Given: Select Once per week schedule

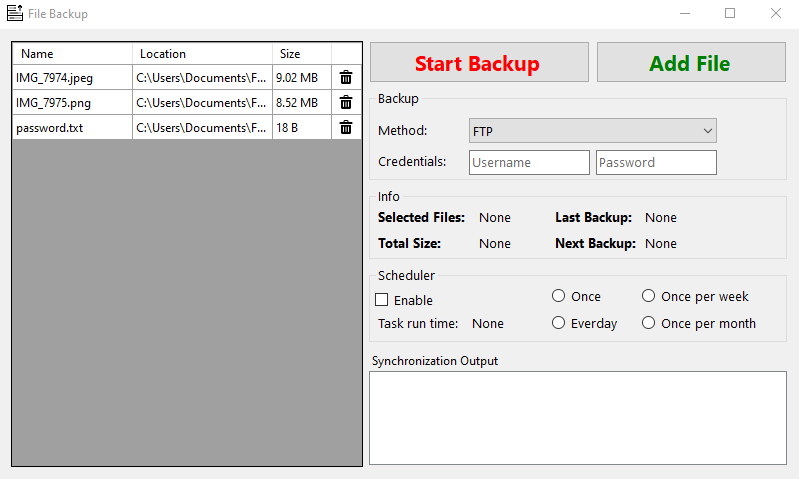Looking at the screenshot, I should (x=649, y=296).
